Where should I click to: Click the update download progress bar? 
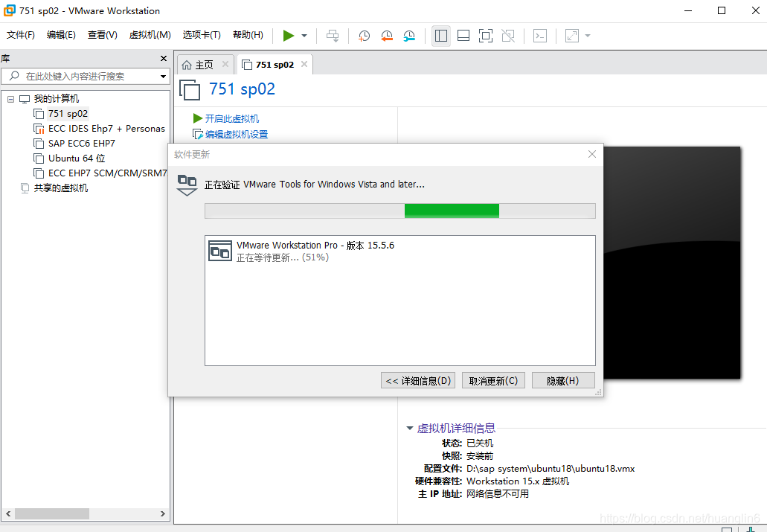tap(399, 211)
